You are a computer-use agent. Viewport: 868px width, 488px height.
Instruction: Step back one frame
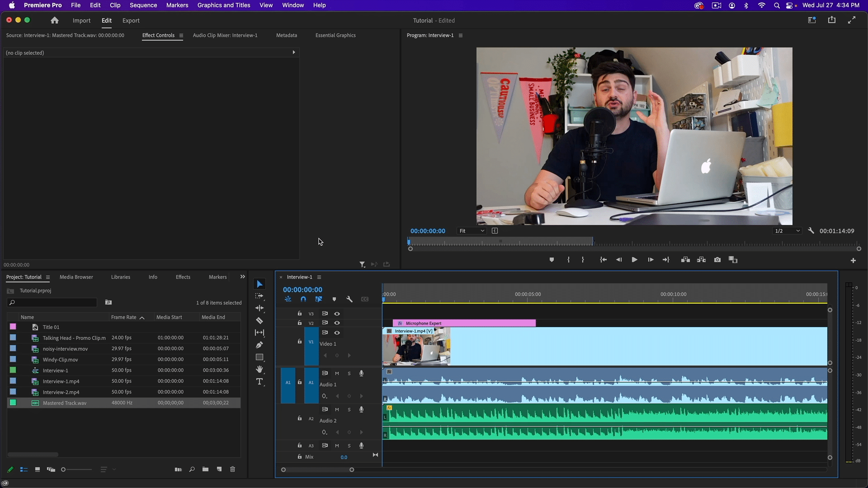coord(619,260)
